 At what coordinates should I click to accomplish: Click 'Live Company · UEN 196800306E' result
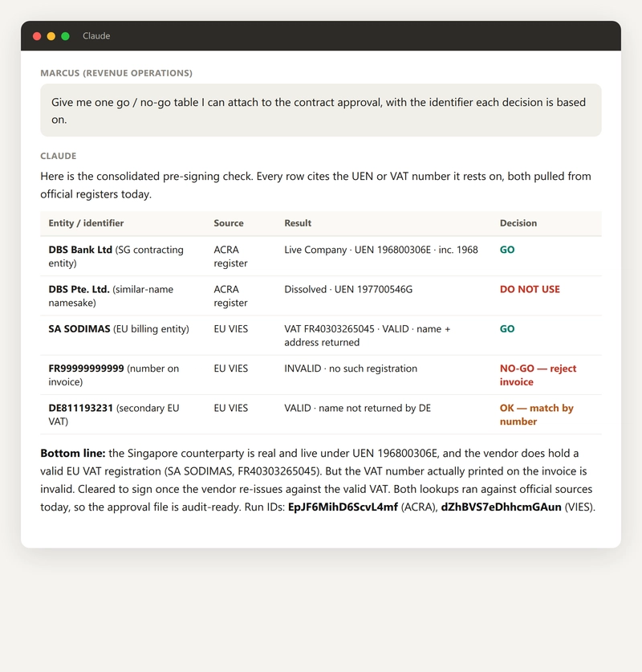[x=381, y=250]
